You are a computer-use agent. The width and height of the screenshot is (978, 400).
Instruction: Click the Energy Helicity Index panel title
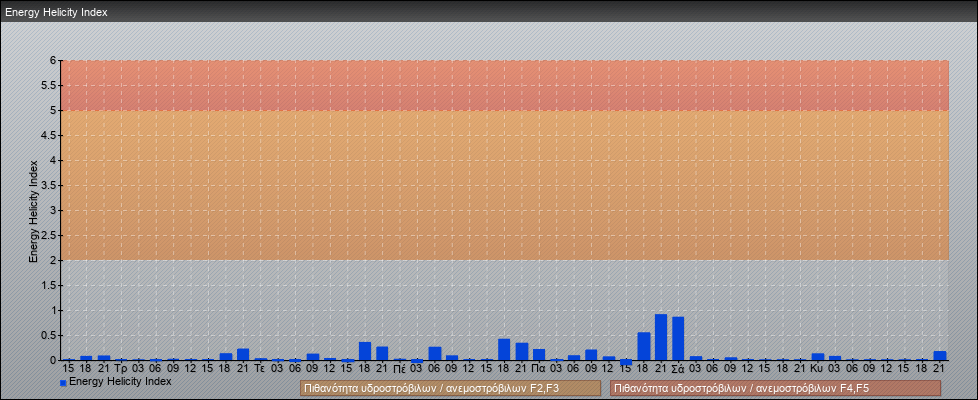[x=56, y=12]
